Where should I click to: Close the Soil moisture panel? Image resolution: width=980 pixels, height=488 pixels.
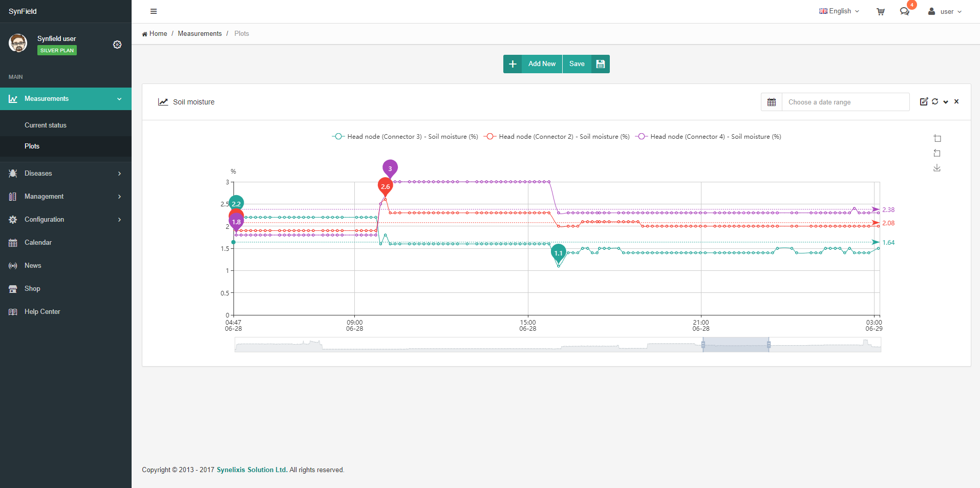pyautogui.click(x=956, y=102)
